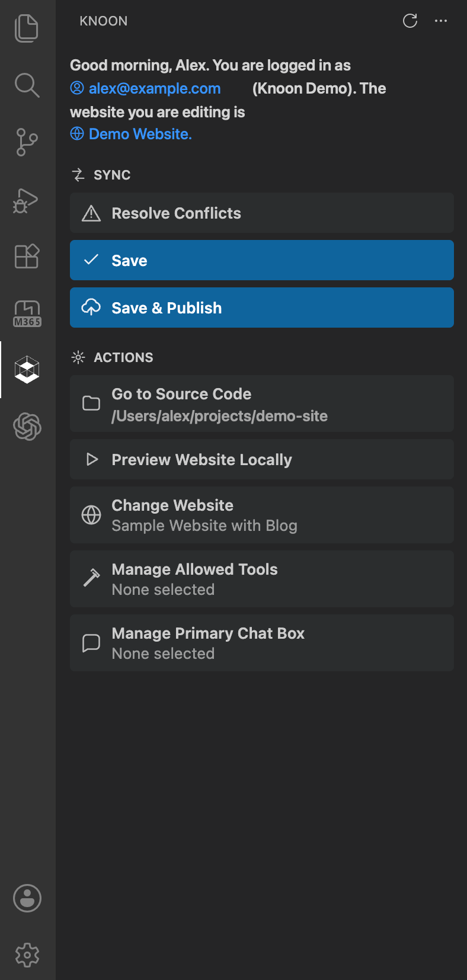Select the Knoon cube icon in activity bar

pyautogui.click(x=27, y=370)
